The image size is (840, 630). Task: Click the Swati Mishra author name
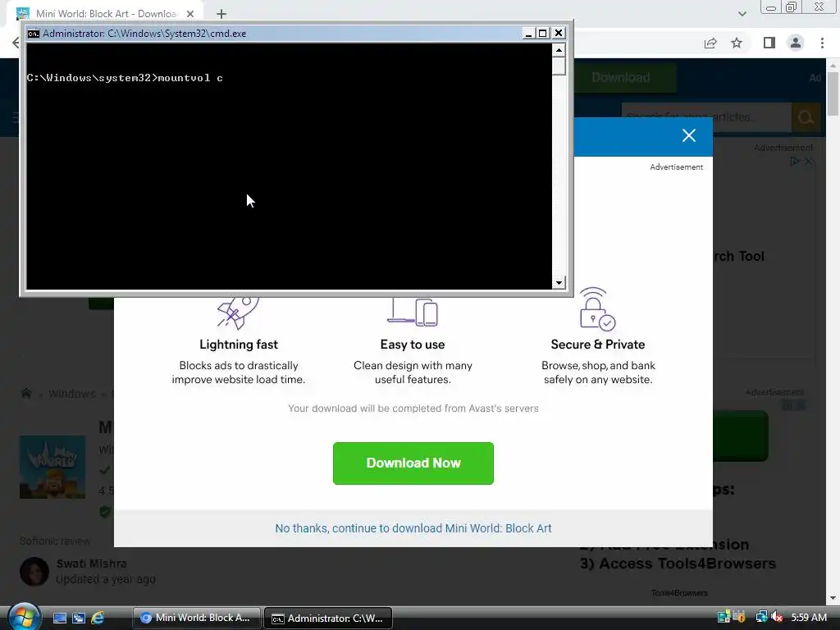tap(92, 564)
